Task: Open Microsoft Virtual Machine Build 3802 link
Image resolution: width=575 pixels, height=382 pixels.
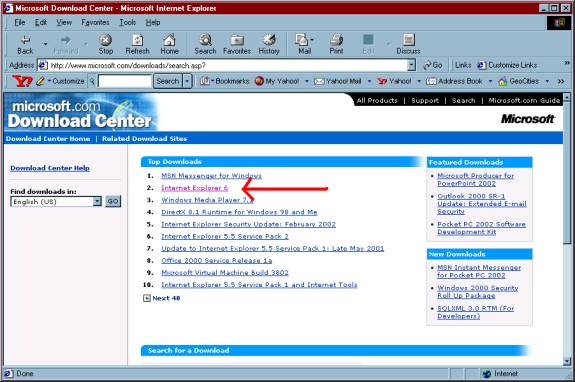Action: coord(225,273)
